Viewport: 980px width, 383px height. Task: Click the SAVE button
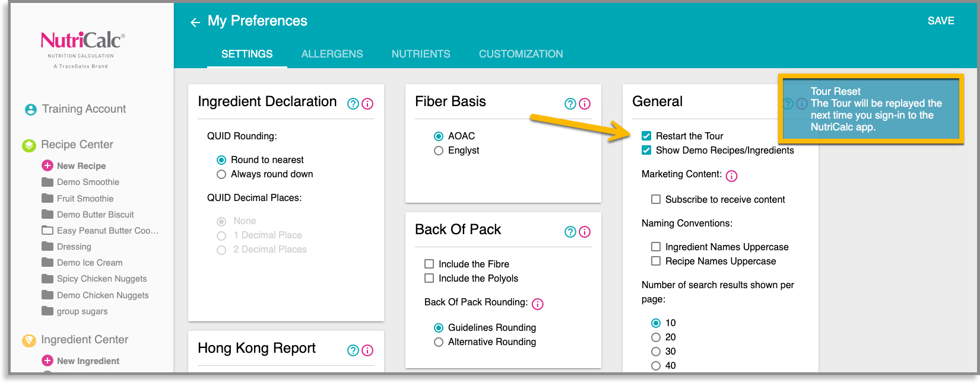(941, 21)
